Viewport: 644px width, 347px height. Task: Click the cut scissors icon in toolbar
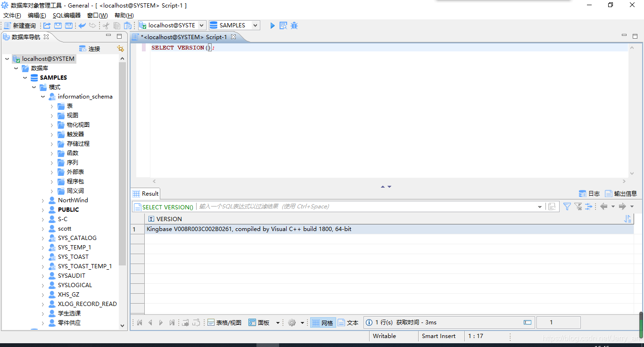click(x=106, y=25)
